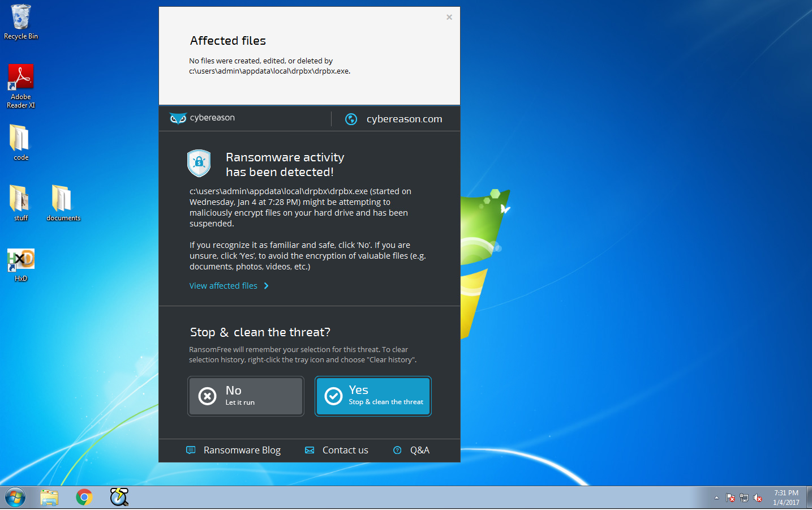Choose Yes, stop and clean the threat

(x=373, y=396)
